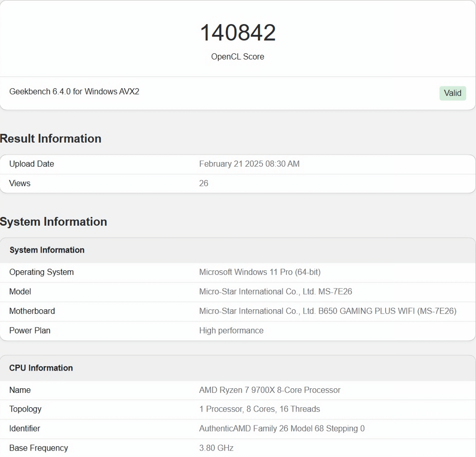Viewport: 476px width, 457px height.
Task: Select the 3.80 GHz value
Action: coord(217,448)
